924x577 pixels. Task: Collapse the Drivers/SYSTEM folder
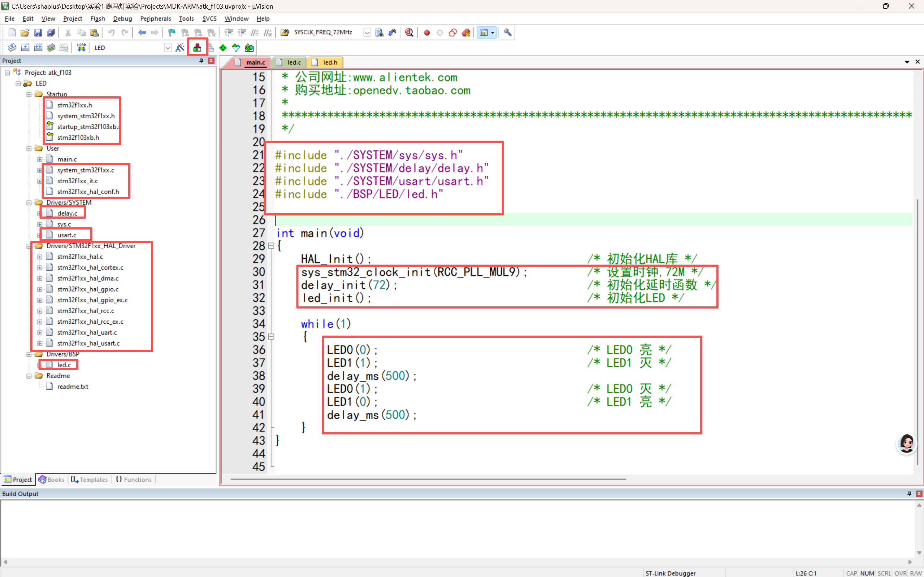29,203
